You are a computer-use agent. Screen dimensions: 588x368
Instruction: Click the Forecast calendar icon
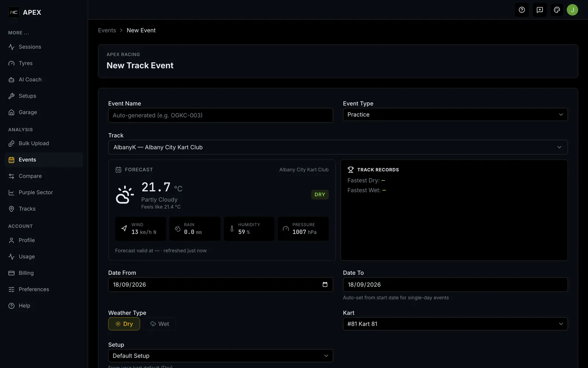pyautogui.click(x=118, y=170)
